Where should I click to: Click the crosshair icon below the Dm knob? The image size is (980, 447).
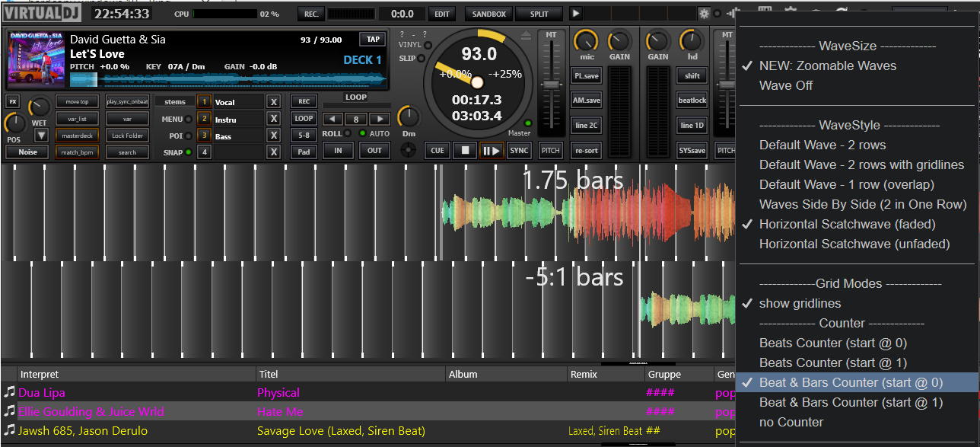409,150
